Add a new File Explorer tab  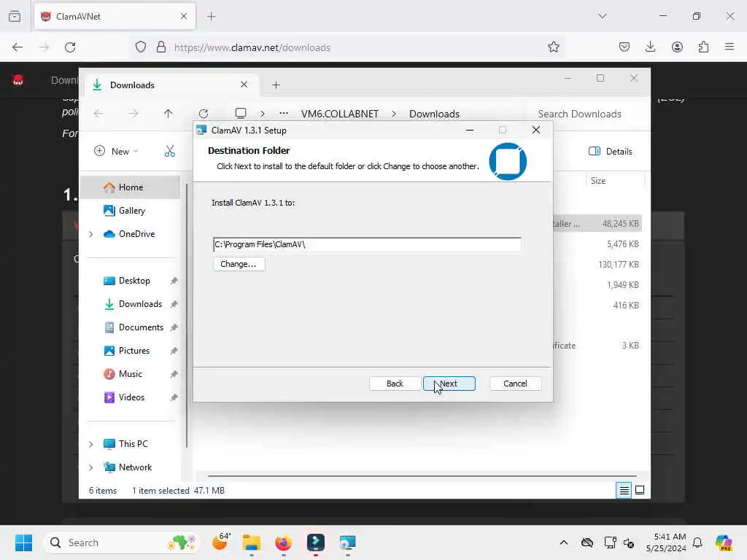(276, 85)
